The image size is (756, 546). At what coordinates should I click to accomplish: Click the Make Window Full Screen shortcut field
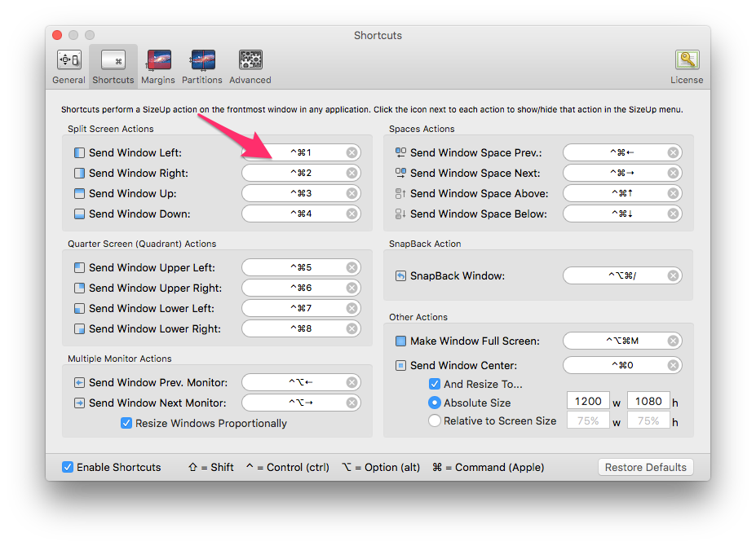tap(622, 341)
